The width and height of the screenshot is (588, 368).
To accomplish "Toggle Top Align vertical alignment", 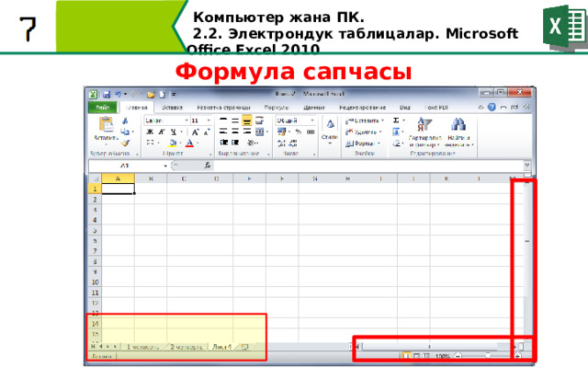I will click(223, 121).
